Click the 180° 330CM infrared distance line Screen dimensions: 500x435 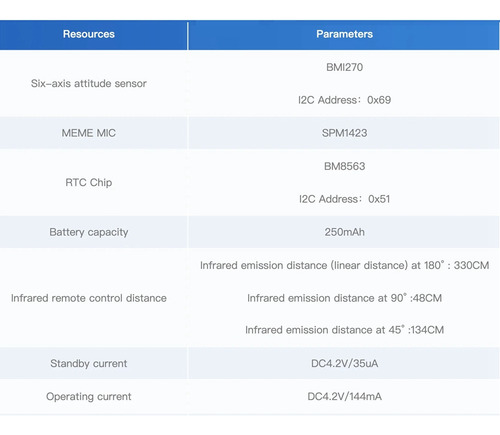pos(344,265)
